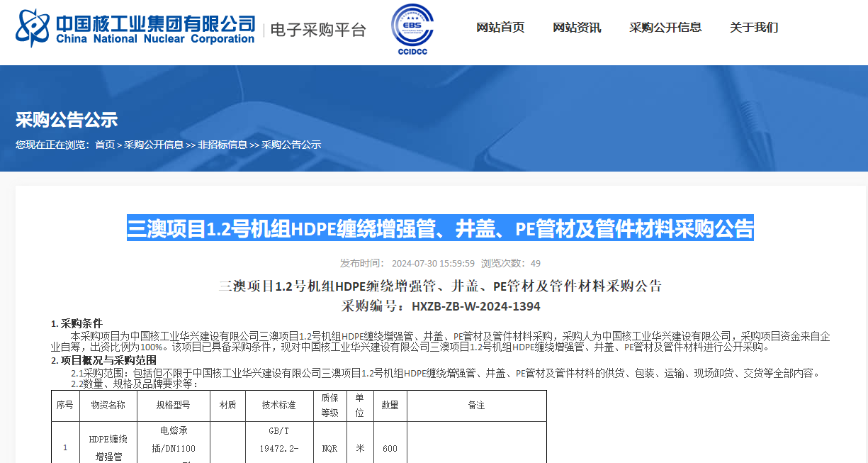Click the 技术标准 table column header

point(279,406)
